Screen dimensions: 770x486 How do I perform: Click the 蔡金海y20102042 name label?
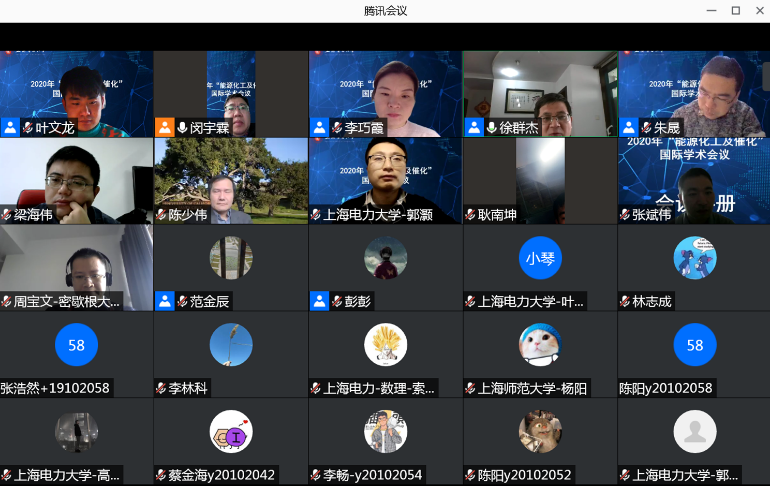tap(214, 475)
